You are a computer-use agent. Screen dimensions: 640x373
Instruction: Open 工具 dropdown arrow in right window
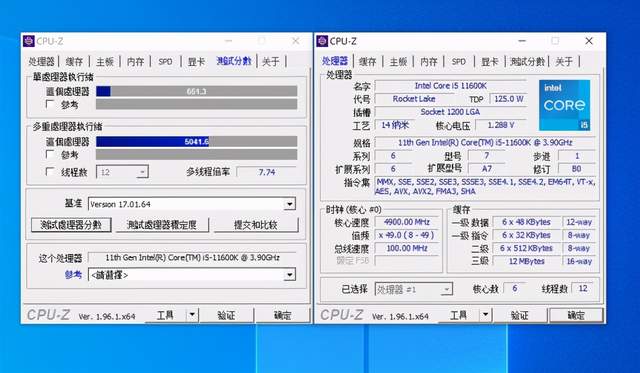click(x=485, y=315)
